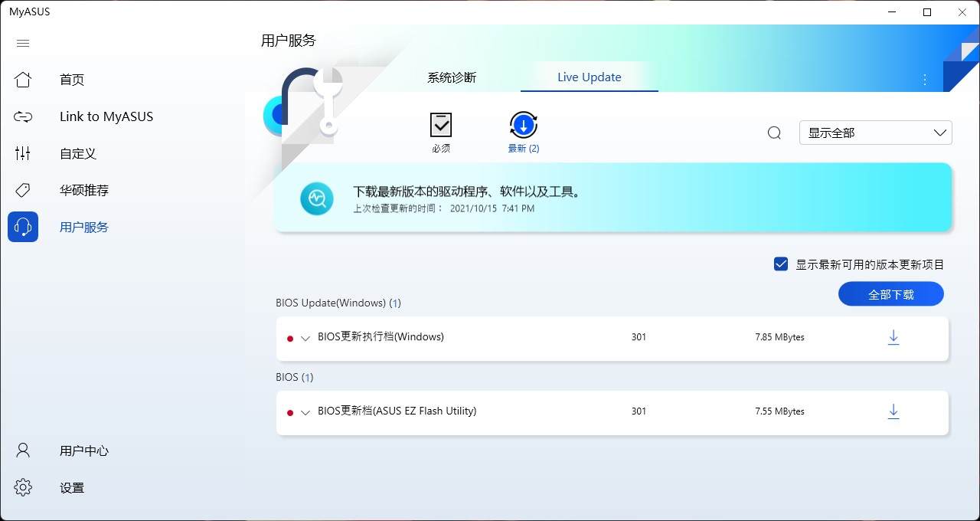The image size is (980, 521).
Task: Uncheck 显示最新可用的版本更新项目 checkbox
Action: pyautogui.click(x=780, y=263)
